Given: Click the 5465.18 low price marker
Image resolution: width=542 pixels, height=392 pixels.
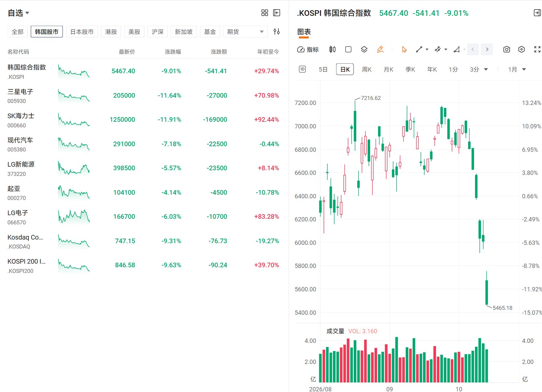Looking at the screenshot, I should click(502, 308).
